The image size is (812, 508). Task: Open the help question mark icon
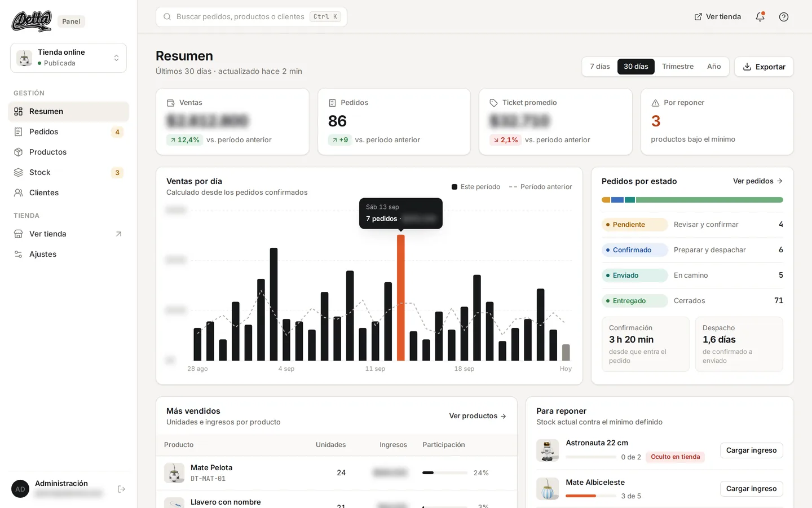point(784,17)
